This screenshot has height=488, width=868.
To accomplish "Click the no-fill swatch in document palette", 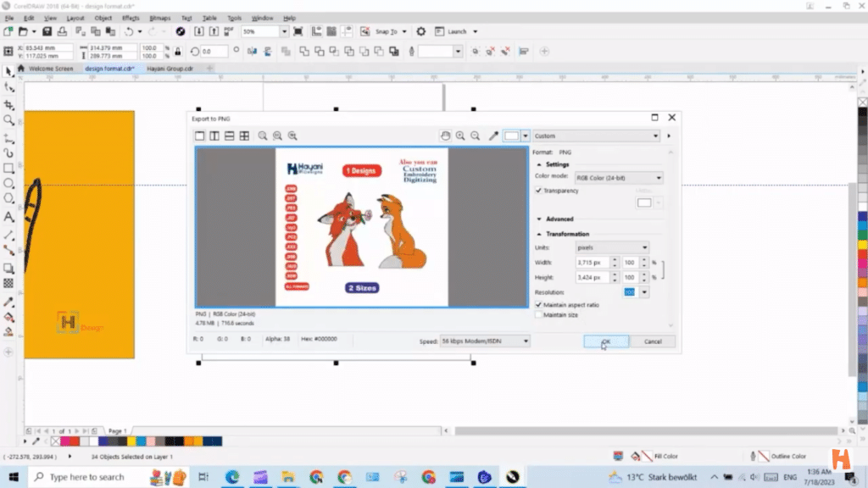I will (55, 441).
